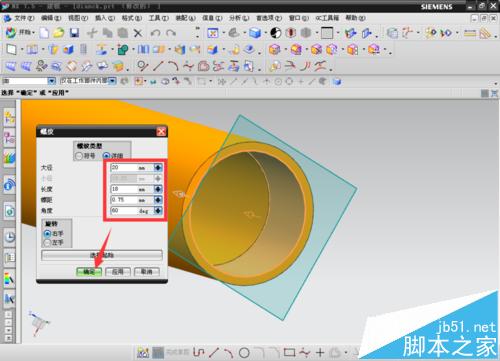Click the 应用 (Apply) button in thread dialog
This screenshot has height=361, width=500.
(x=118, y=272)
